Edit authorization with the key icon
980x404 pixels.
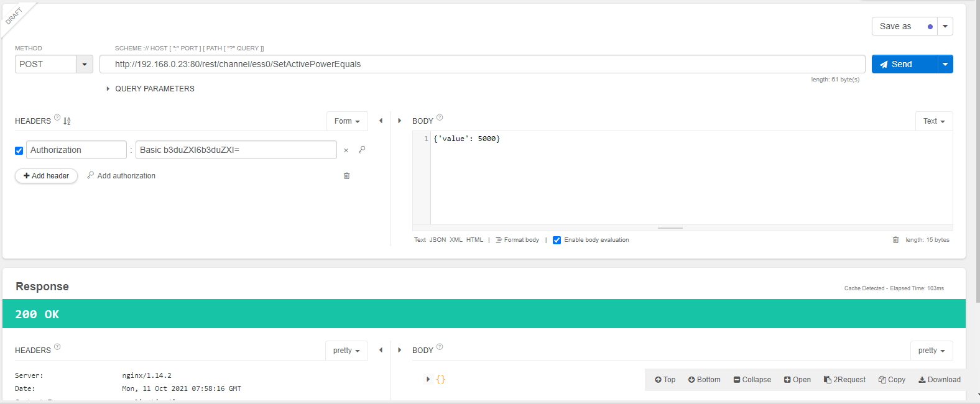click(362, 150)
